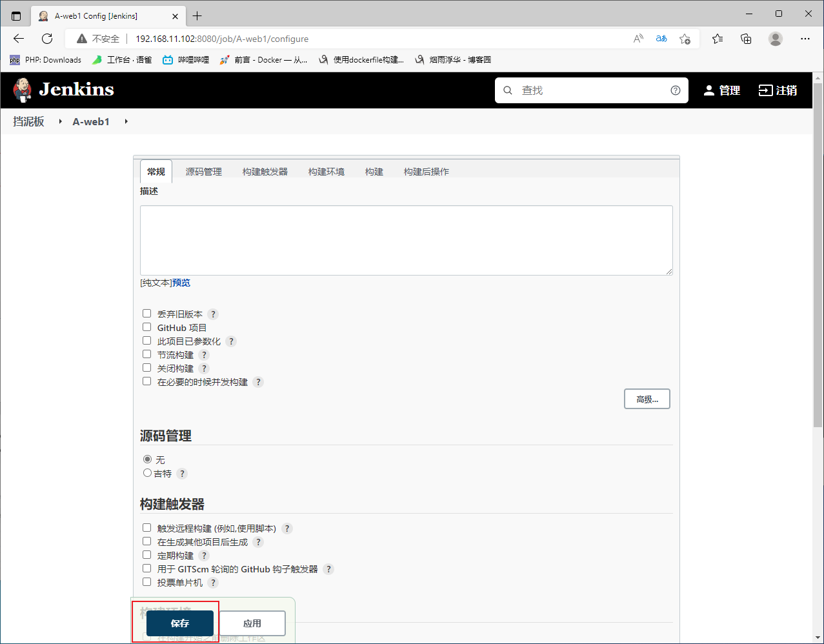This screenshot has height=644, width=824.
Task: Enable the 节流构建 checkbox
Action: 147,354
